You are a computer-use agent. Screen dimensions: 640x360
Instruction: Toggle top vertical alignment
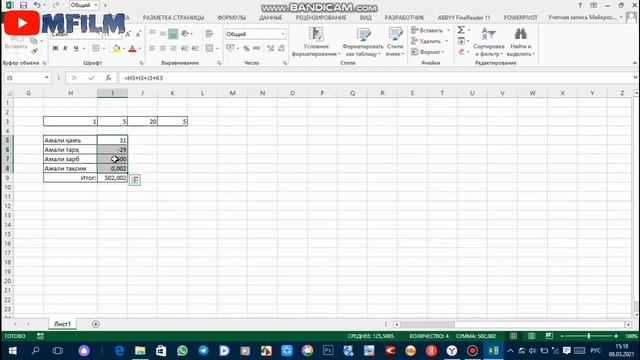click(152, 33)
